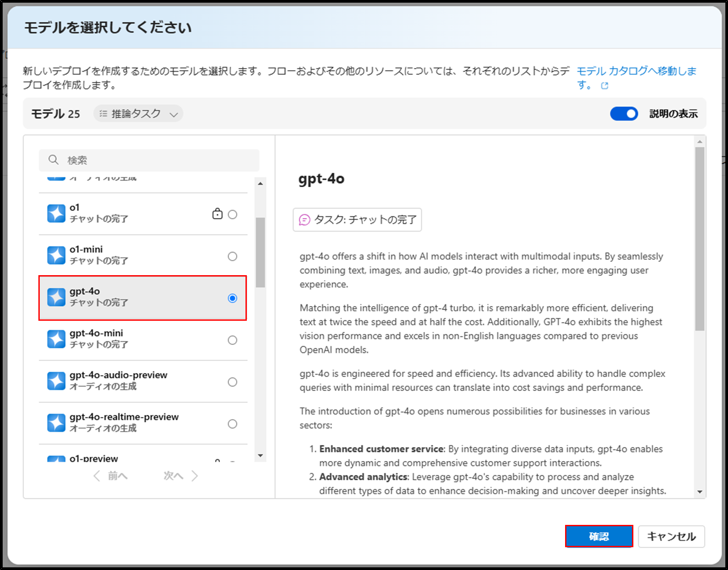Click the description panel scrollbar up arrow
The width and height of the screenshot is (728, 570).
(x=699, y=142)
